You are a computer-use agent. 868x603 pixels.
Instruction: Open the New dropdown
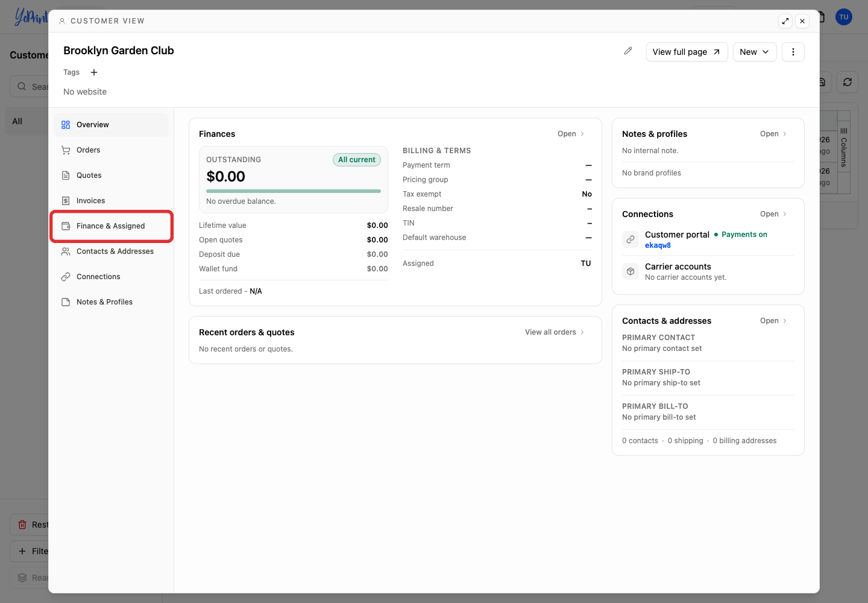tap(755, 52)
